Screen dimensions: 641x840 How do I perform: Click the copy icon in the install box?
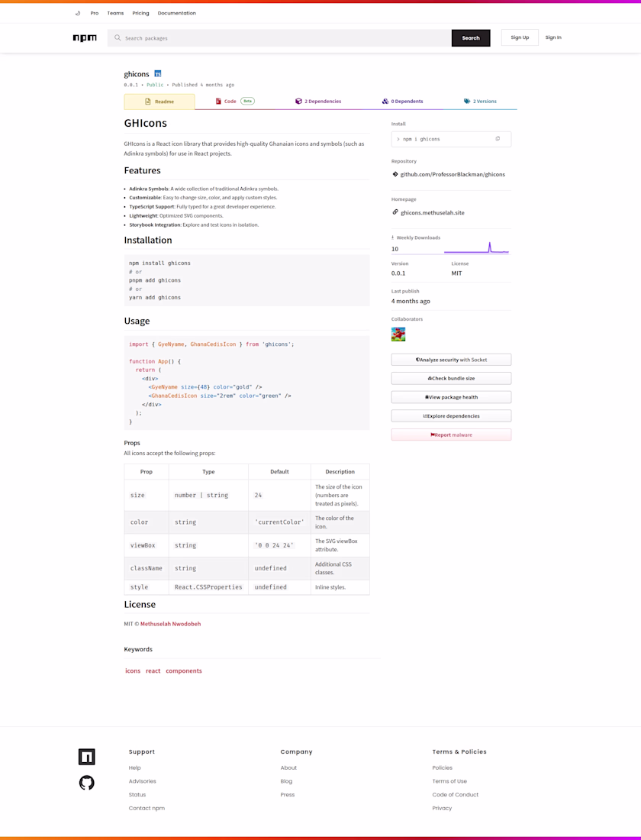point(498,139)
